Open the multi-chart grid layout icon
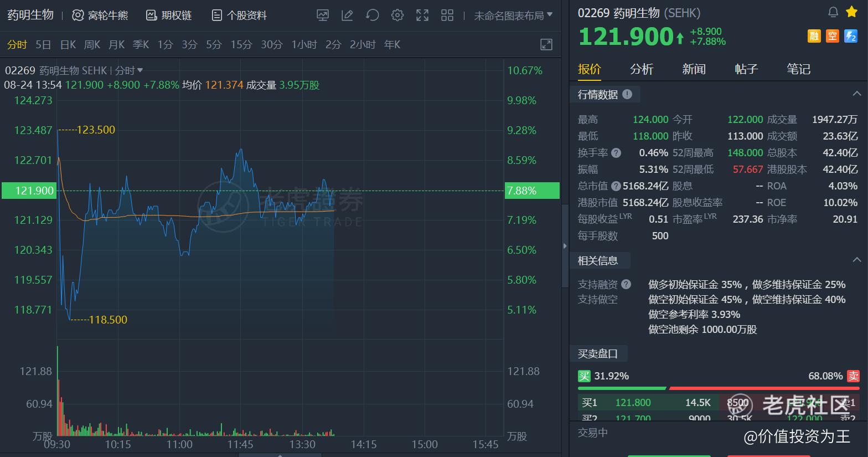Screen dimensions: 868x457 (x=447, y=16)
